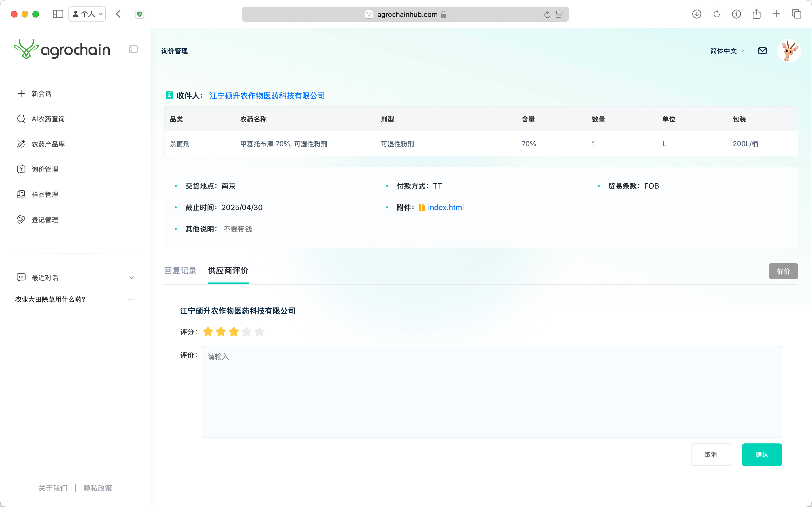Set rating to five stars
812x507 pixels.
pos(259,332)
